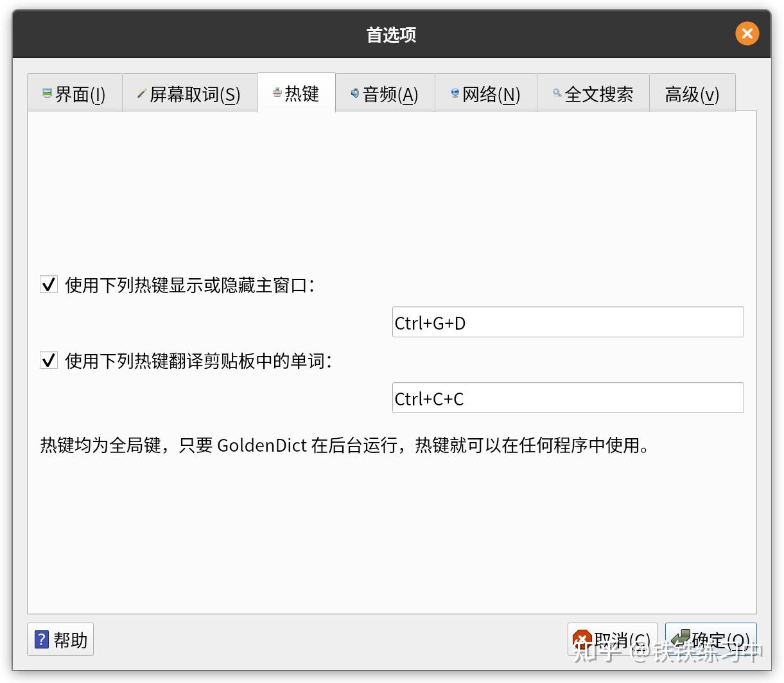Viewport: 784px width, 683px height.
Task: Click the Ctrl+G+D hotkey field
Action: (x=568, y=322)
